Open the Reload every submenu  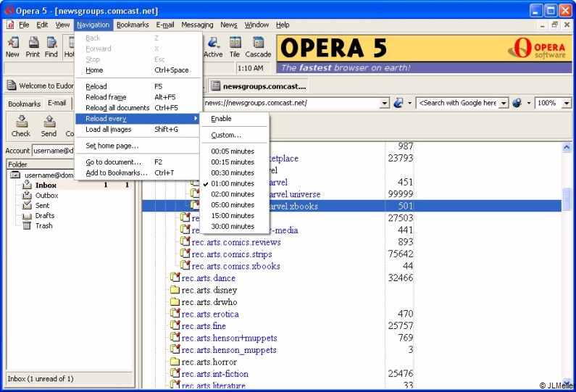pos(138,118)
